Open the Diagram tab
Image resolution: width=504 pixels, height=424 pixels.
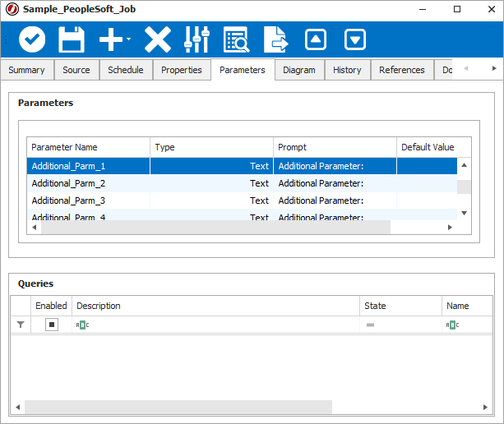[298, 70]
